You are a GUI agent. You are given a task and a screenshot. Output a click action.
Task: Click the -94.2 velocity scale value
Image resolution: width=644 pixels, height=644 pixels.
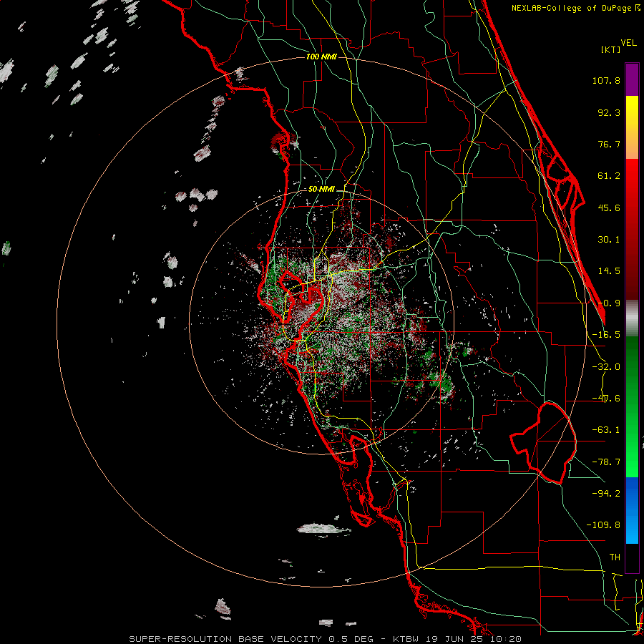coord(606,493)
